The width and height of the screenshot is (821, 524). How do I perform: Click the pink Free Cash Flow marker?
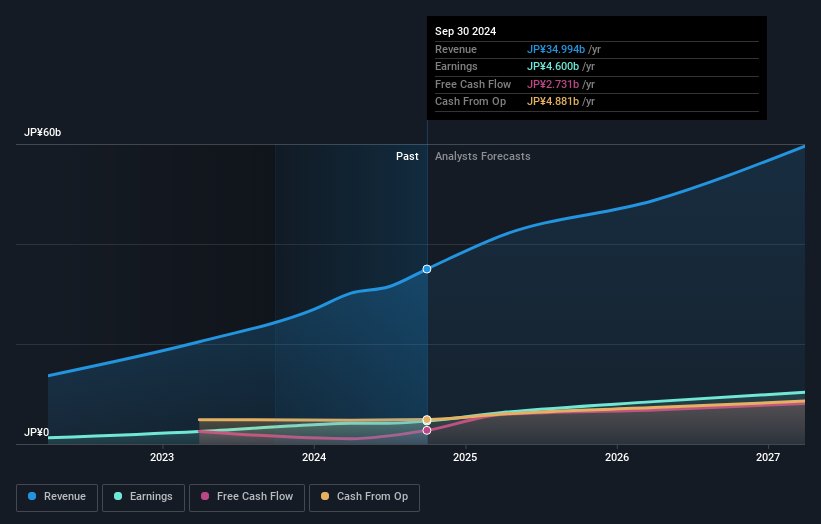pyautogui.click(x=427, y=431)
